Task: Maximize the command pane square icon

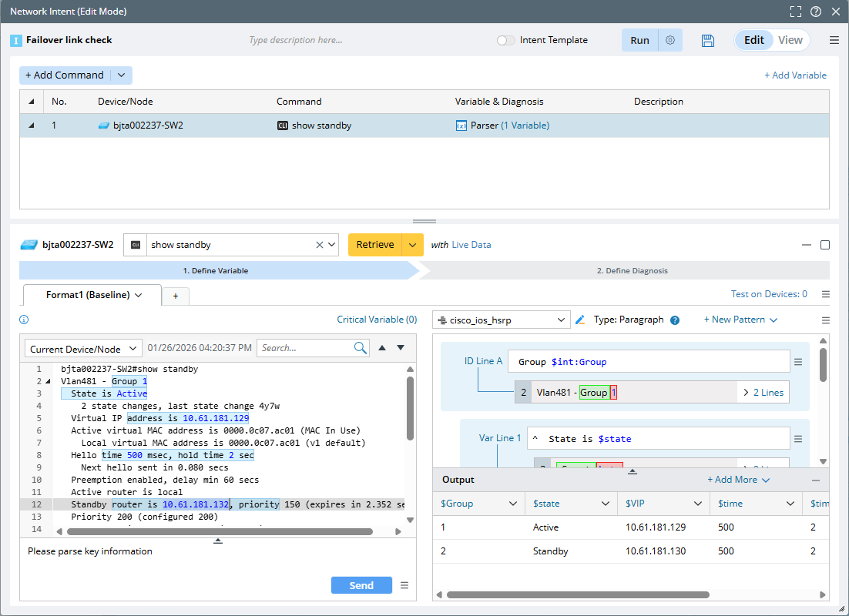Action: click(825, 245)
